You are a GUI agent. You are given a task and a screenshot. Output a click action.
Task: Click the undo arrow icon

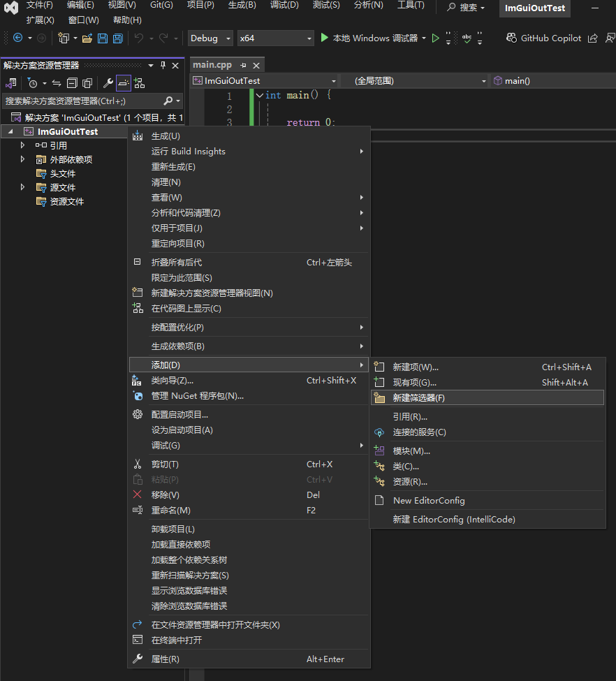[x=139, y=38]
